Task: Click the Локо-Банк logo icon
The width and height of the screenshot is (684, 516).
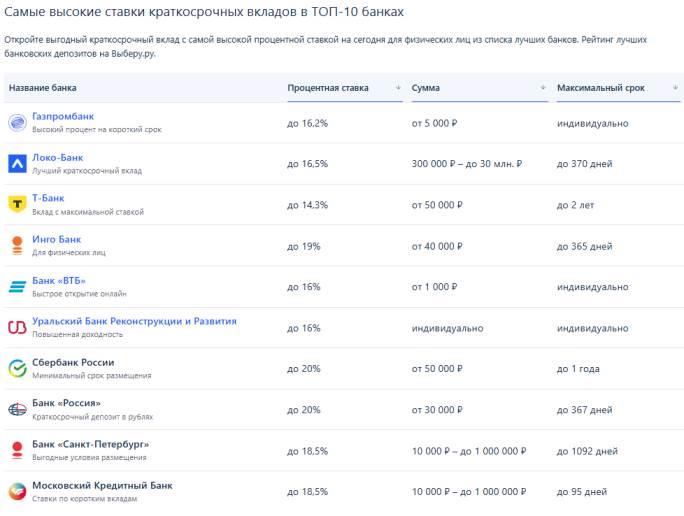Action: (17, 164)
